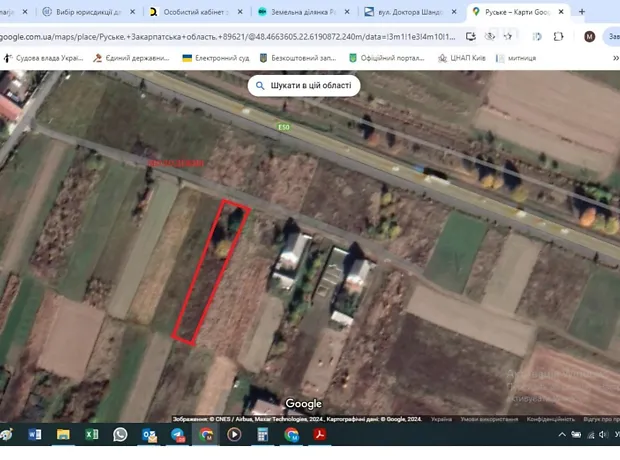The image size is (620, 460).
Task: Click the eye-crossed tracking protection icon
Action: tap(490, 36)
